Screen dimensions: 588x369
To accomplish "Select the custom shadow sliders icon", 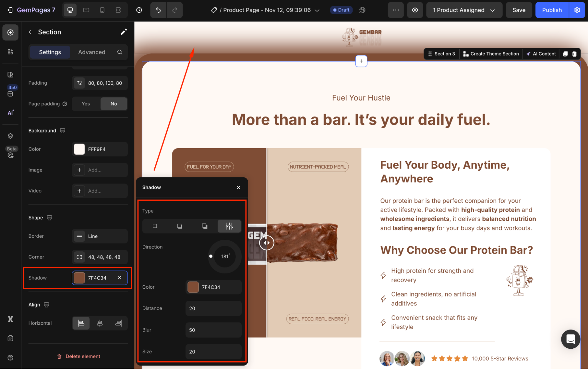I will [x=229, y=226].
